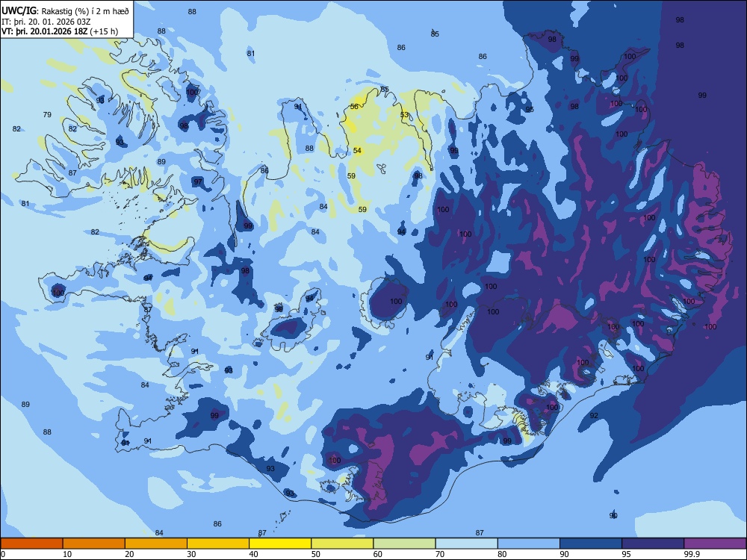Click the '30' legend tick label
This screenshot has width=747, height=560.
tap(191, 554)
